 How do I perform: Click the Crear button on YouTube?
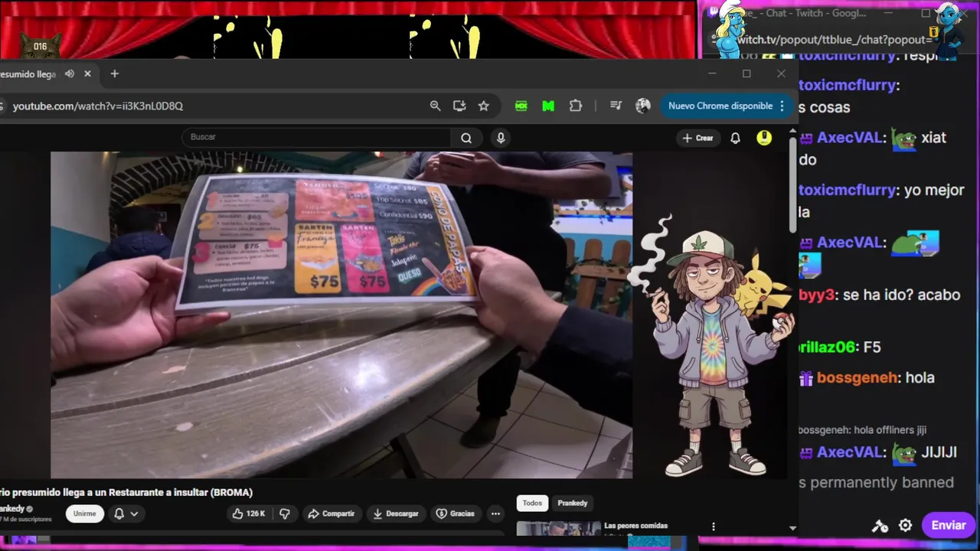point(697,138)
